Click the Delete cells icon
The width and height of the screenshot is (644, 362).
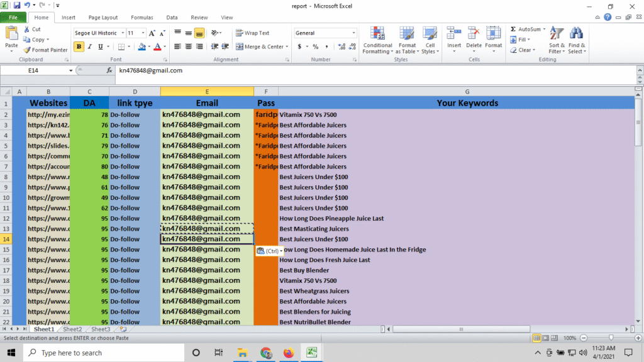click(474, 34)
